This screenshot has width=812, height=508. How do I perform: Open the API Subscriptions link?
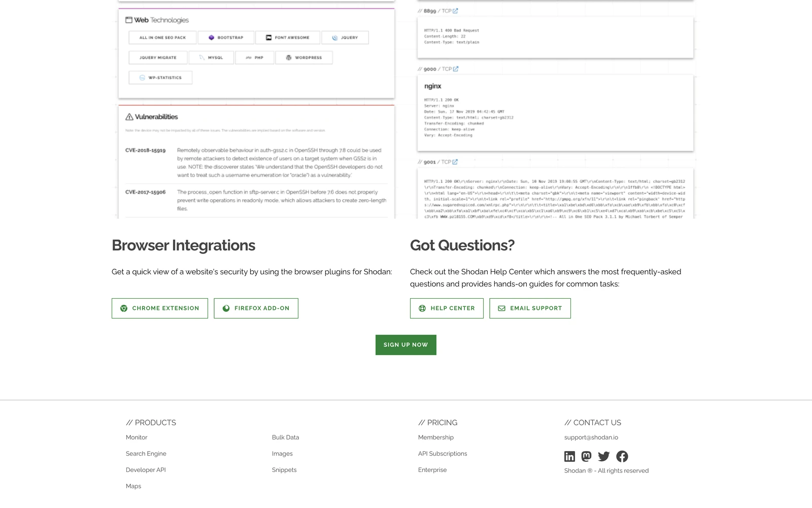(x=443, y=454)
